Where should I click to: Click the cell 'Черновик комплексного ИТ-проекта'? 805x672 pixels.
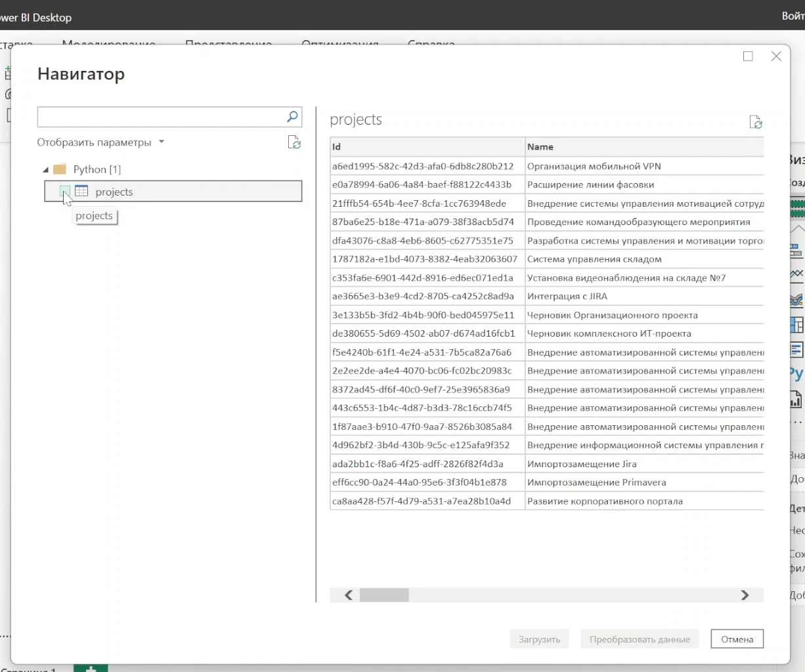645,333
